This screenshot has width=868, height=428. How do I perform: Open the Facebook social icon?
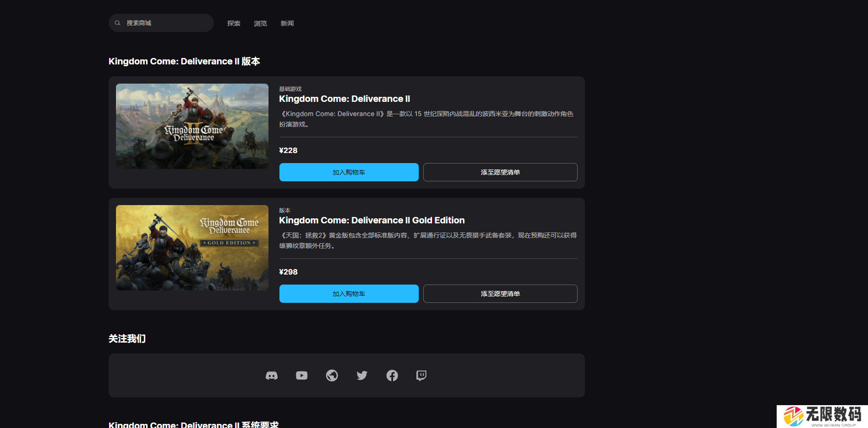pos(392,375)
